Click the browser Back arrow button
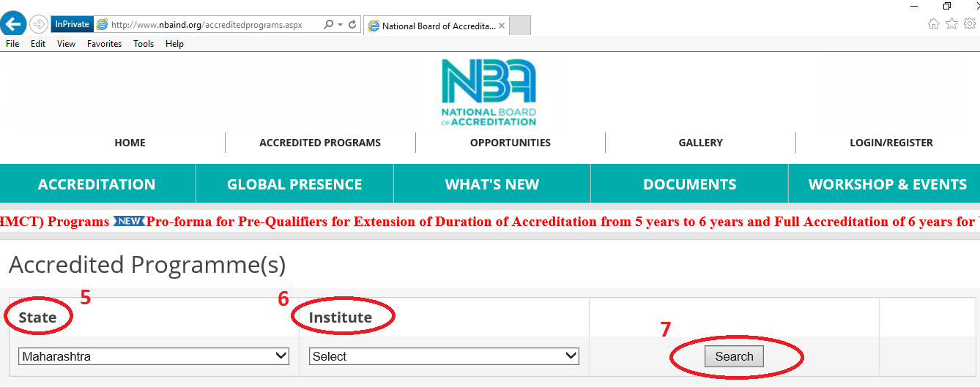 pos(13,24)
